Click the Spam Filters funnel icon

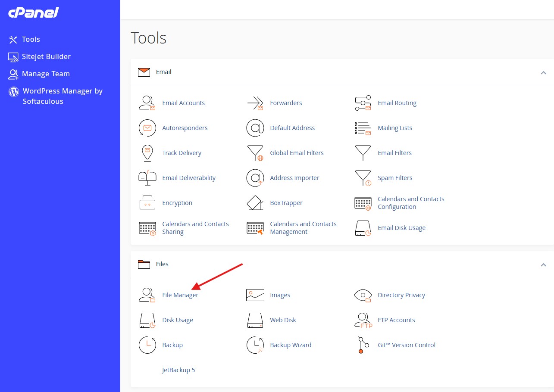coord(363,178)
